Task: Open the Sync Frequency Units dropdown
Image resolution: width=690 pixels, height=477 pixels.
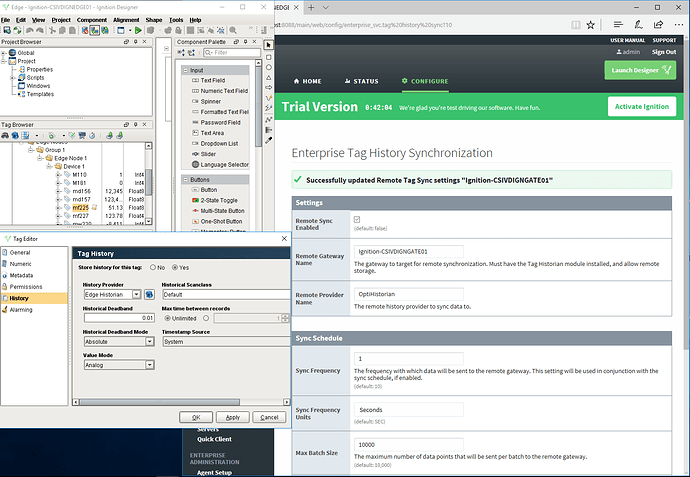Action: pyautogui.click(x=408, y=410)
